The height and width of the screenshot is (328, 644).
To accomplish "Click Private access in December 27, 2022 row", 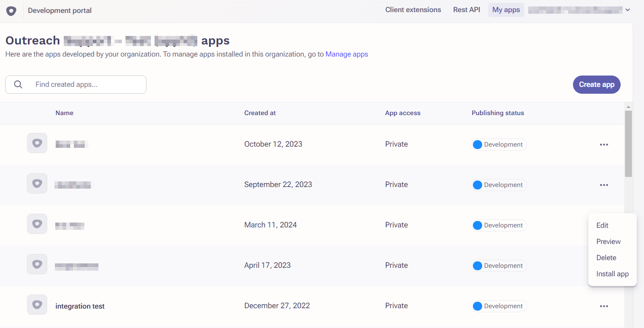I will tap(396, 306).
